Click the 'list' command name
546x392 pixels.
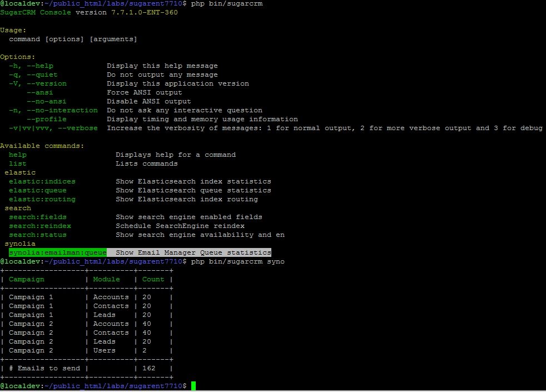(x=18, y=163)
